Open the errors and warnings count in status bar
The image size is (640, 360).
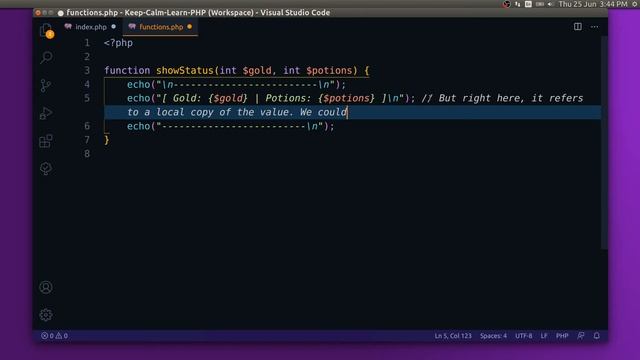click(x=54, y=336)
